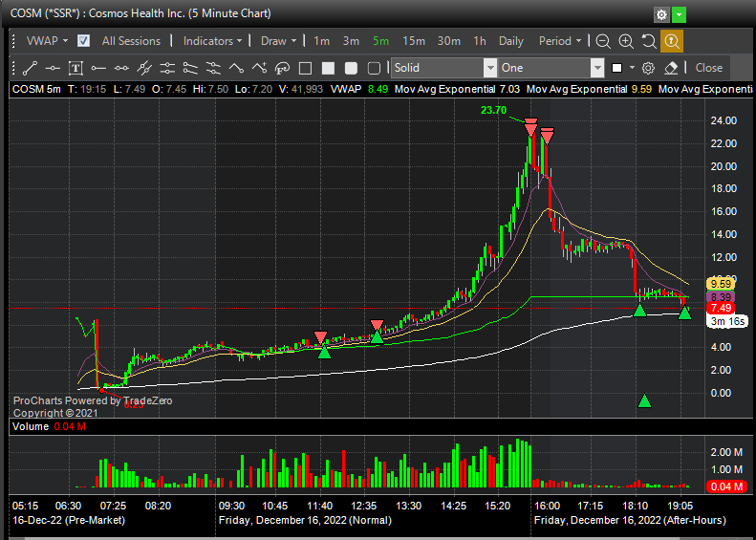756x540 pixels.
Task: Click the eraser tool icon
Action: coord(671,68)
